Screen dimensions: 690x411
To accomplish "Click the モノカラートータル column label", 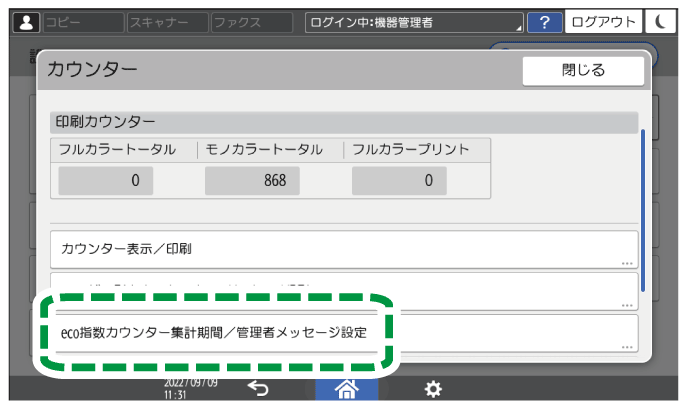I will point(264,150).
